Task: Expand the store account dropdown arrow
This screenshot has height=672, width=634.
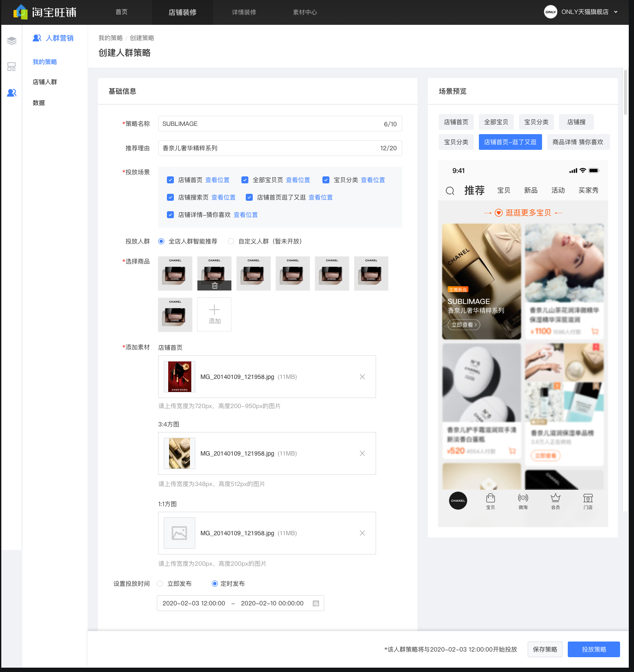Action: click(616, 12)
